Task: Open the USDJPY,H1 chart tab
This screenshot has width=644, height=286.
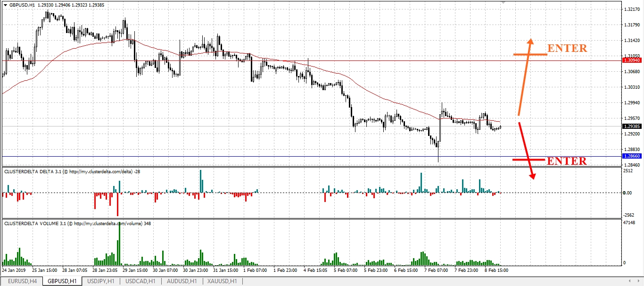Action: 101,281
